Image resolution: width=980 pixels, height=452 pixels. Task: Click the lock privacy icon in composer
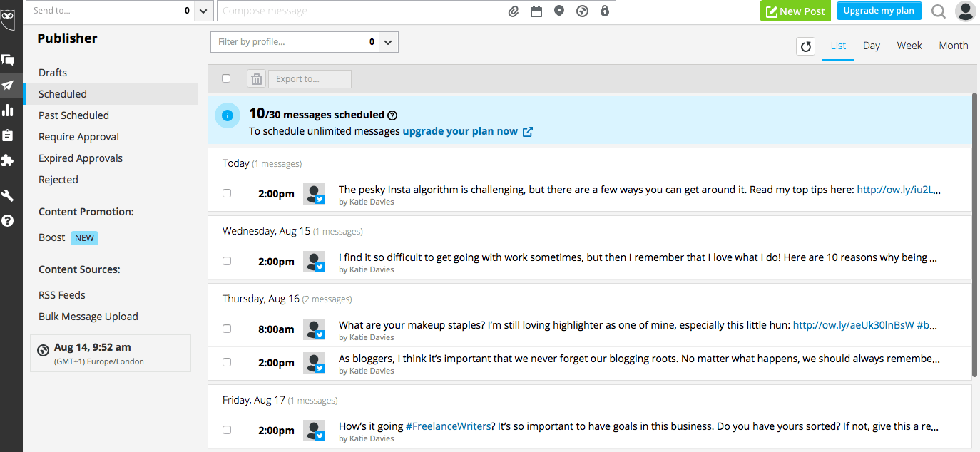pyautogui.click(x=605, y=11)
